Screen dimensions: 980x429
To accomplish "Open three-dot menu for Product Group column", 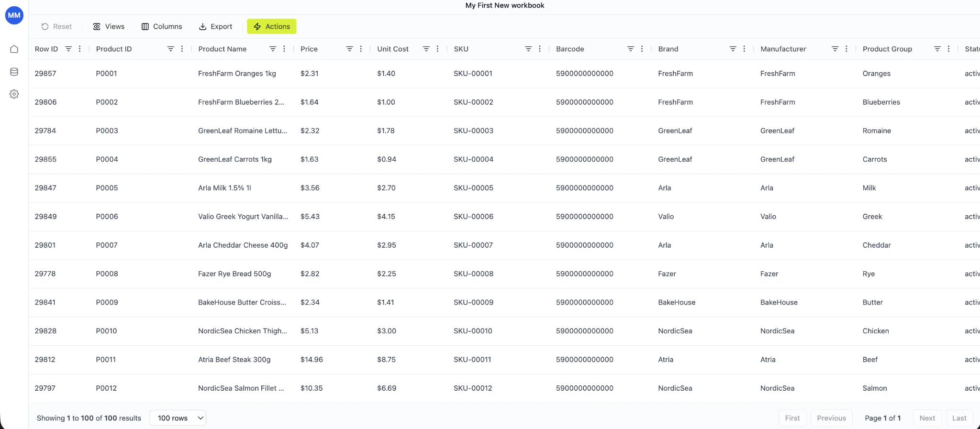I will coord(949,49).
